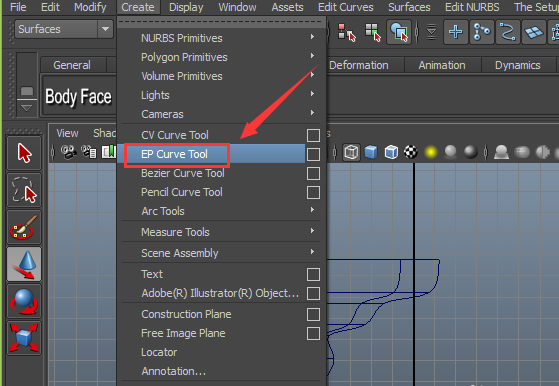559x386 pixels.
Task: Activate the Rotate tool sphere icon
Action: [x=24, y=301]
